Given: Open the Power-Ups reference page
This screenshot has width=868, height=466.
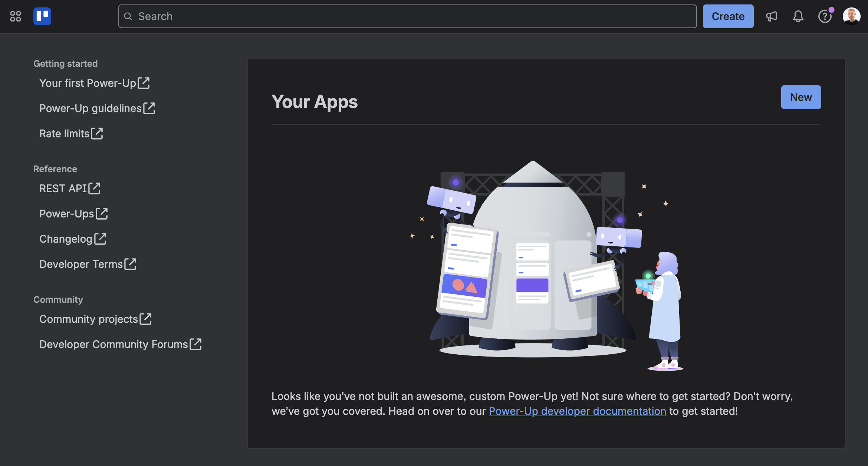Looking at the screenshot, I should pyautogui.click(x=66, y=214).
